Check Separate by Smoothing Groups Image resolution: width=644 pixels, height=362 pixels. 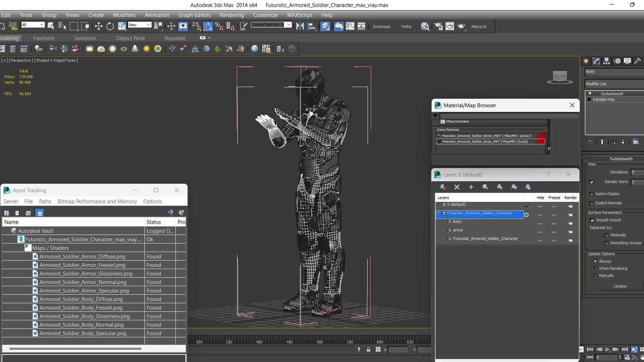[606, 243]
